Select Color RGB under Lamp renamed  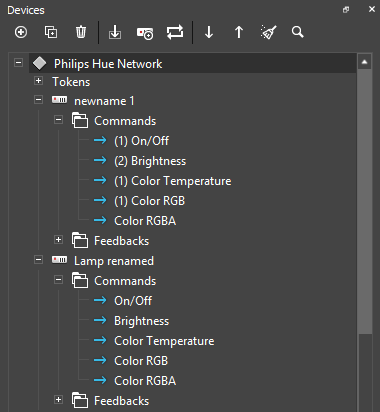click(141, 361)
